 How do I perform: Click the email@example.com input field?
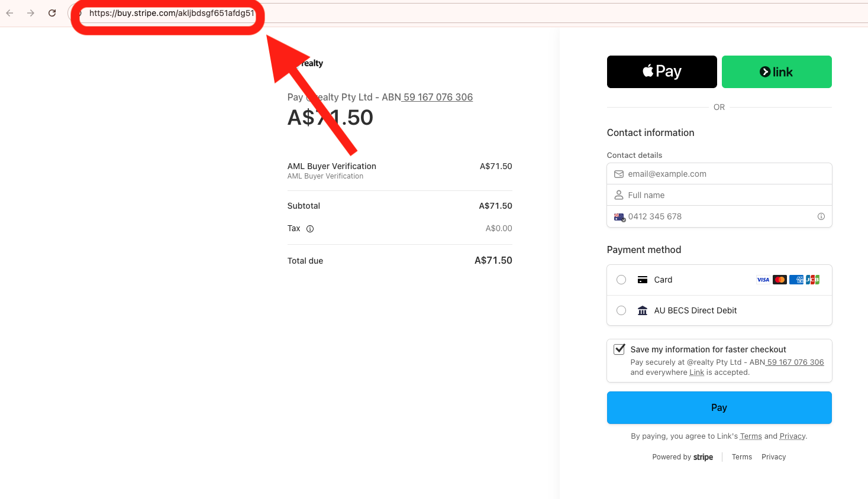[x=719, y=174]
